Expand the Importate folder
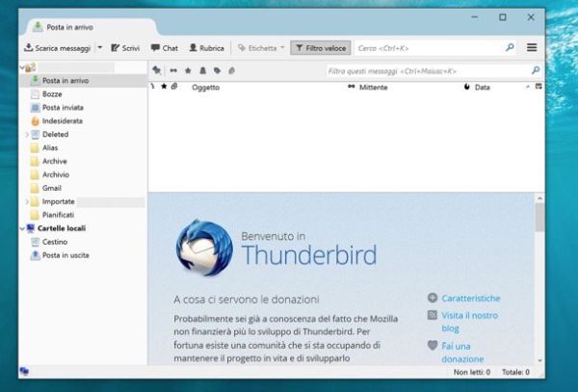The width and height of the screenshot is (578, 392). pos(26,202)
